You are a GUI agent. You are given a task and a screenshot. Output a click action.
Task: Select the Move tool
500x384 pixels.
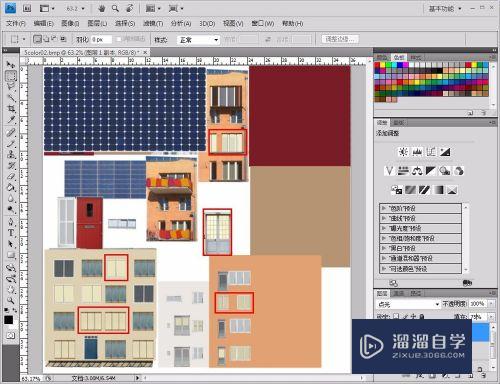click(x=11, y=65)
